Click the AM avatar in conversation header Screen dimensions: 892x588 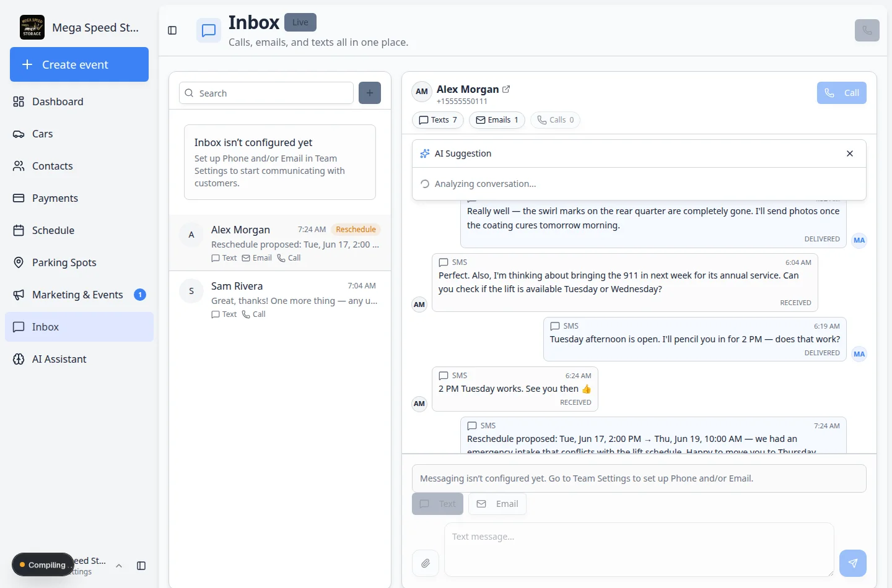point(422,92)
